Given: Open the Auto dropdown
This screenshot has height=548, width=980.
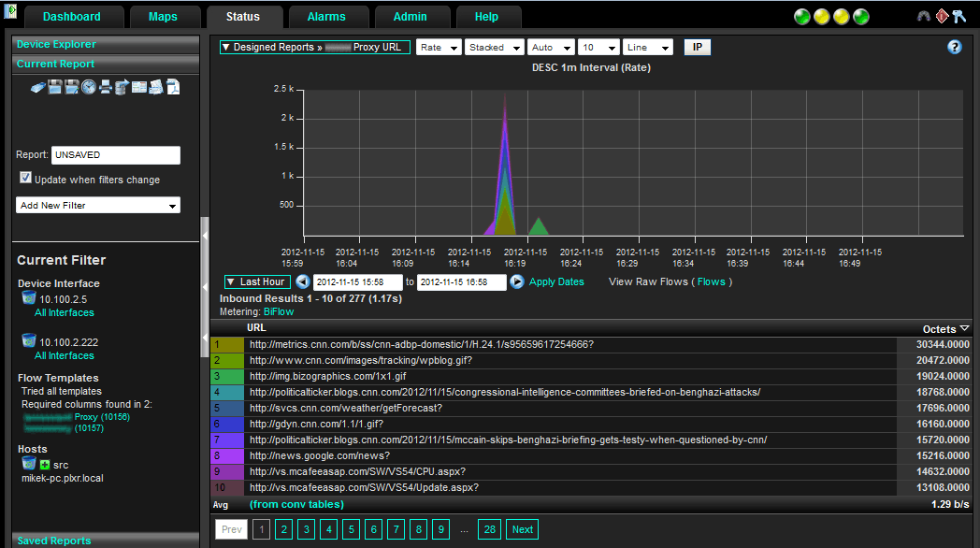Looking at the screenshot, I should click(x=551, y=48).
